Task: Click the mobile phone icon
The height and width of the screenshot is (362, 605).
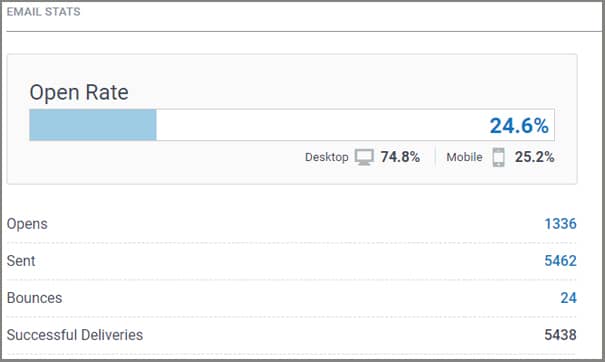Action: (x=498, y=157)
